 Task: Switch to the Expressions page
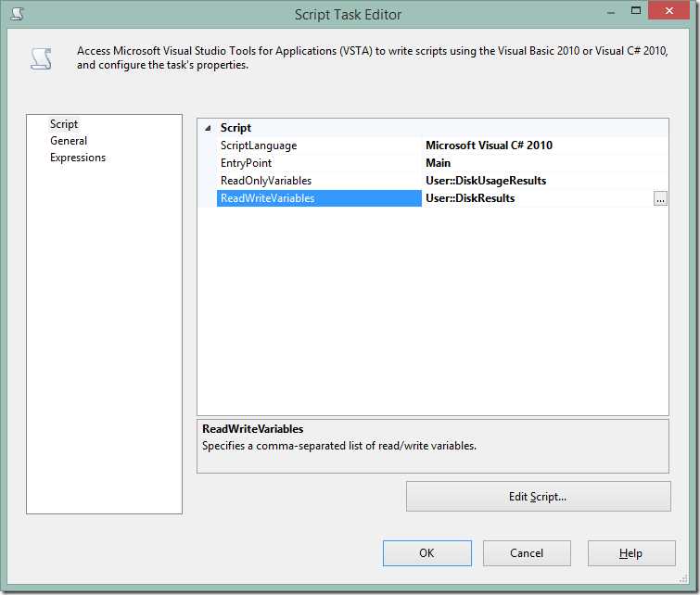[x=78, y=158]
